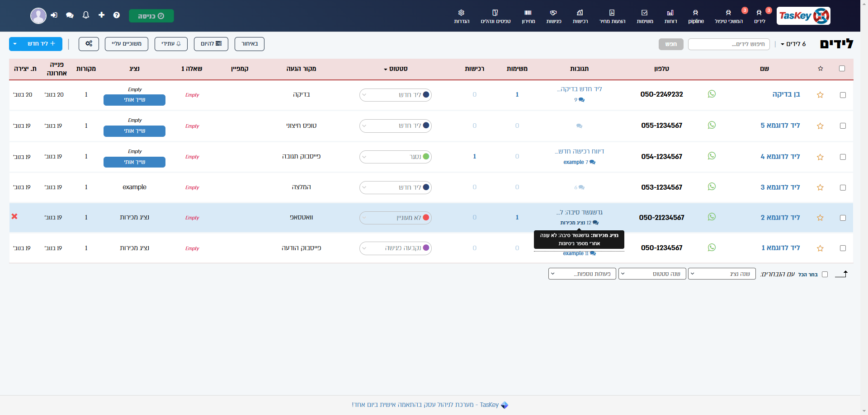Click the help question mark icon
Viewport: 868px width, 415px height.
[x=117, y=15]
